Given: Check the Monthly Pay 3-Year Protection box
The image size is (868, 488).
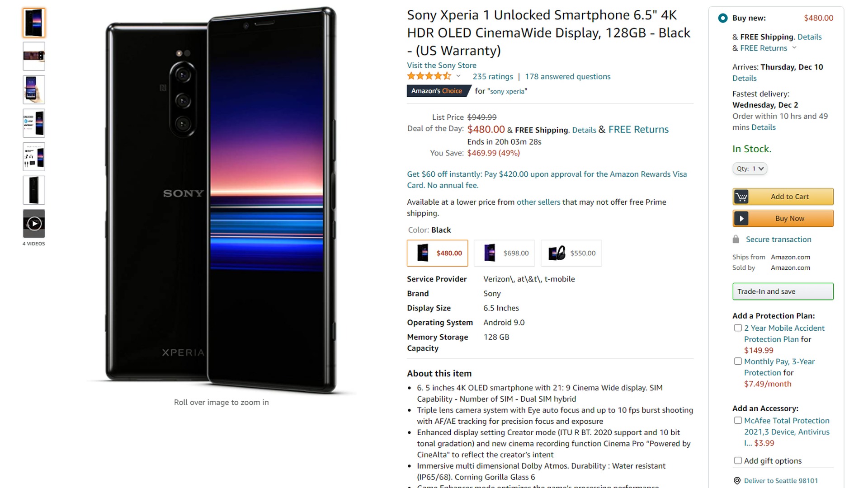Looking at the screenshot, I should click(738, 361).
